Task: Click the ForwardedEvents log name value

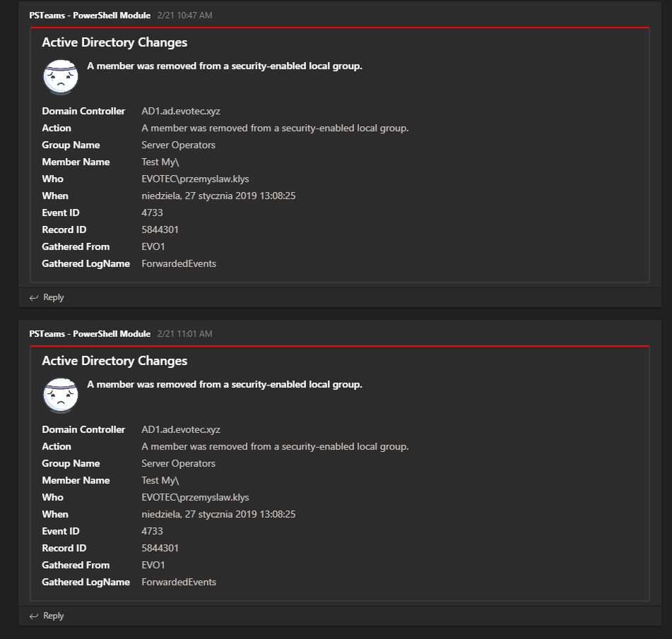Action: [x=179, y=263]
